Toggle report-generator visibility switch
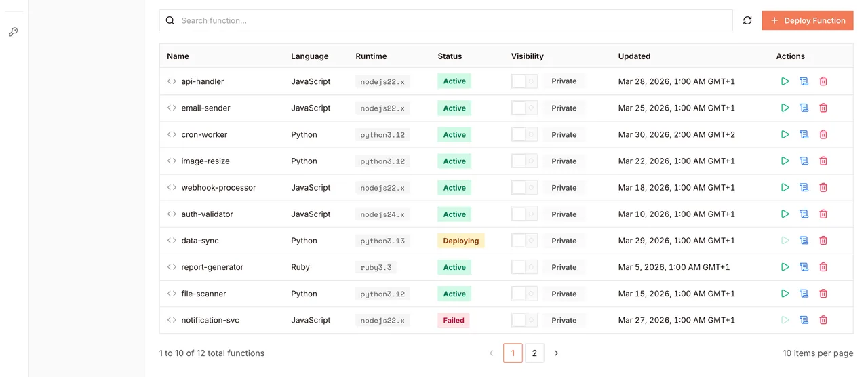The image size is (868, 377). click(x=524, y=267)
